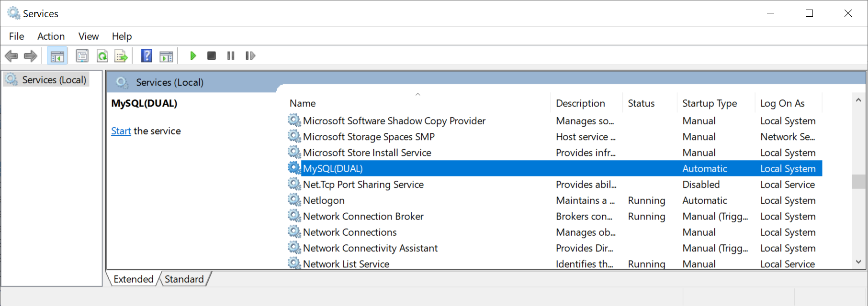Toggle the Show/Hide Action Pane icon

click(166, 56)
